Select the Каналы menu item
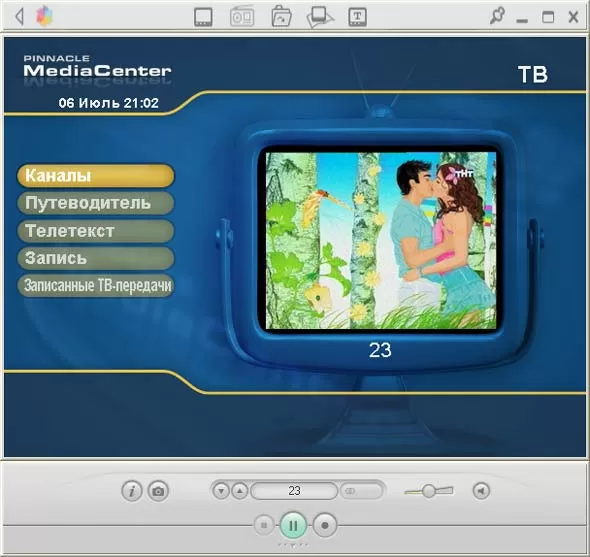Viewport: 590px width, 557px height. tap(96, 175)
